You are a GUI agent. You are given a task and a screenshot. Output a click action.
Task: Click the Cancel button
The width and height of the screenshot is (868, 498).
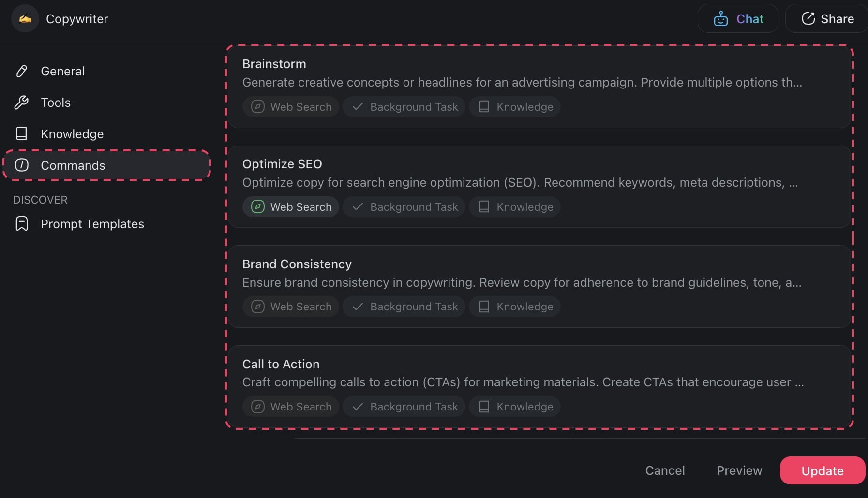point(665,470)
